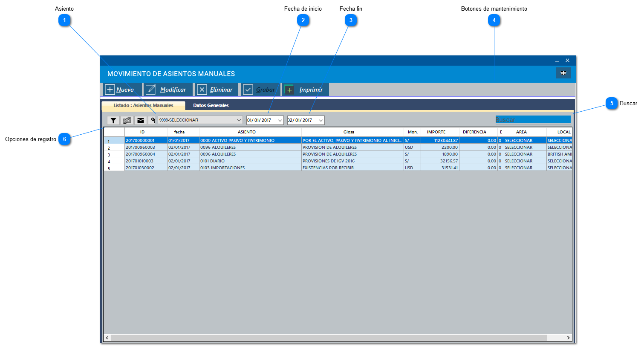Viewport: 644px width, 347px height.
Task: Minimize the Asientos Manuales window
Action: 557,61
